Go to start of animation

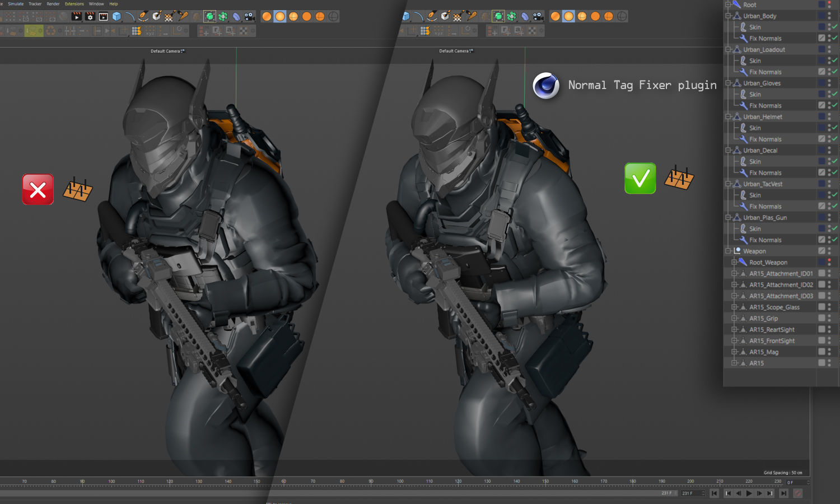coord(714,493)
